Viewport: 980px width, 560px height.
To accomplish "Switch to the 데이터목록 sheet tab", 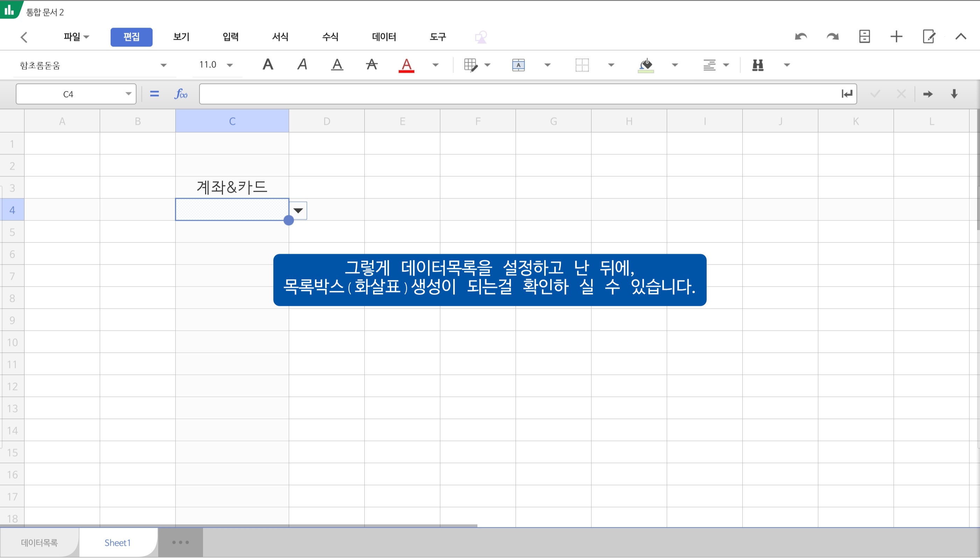I will click(x=39, y=543).
